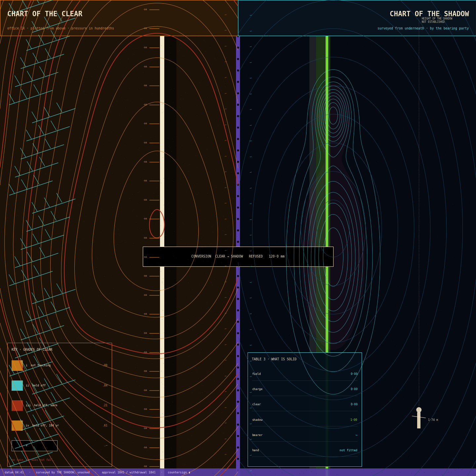Image resolution: width=476 pixels, height=476 pixels.
Task: Select the orange 'not touching' grade swatch
Action: 17,366
